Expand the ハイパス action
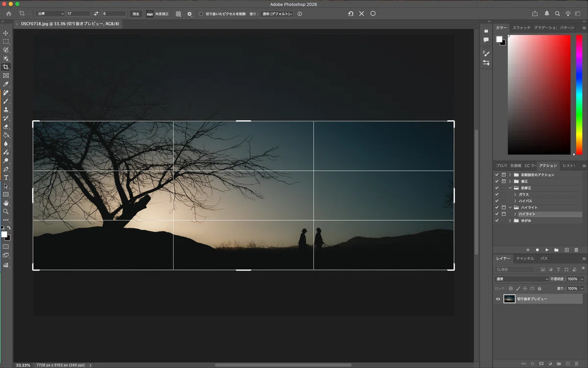The height and width of the screenshot is (368, 588). 515,201
